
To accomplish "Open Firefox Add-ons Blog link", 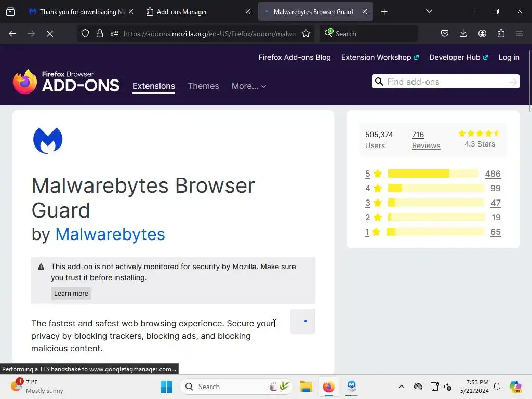I will [295, 57].
